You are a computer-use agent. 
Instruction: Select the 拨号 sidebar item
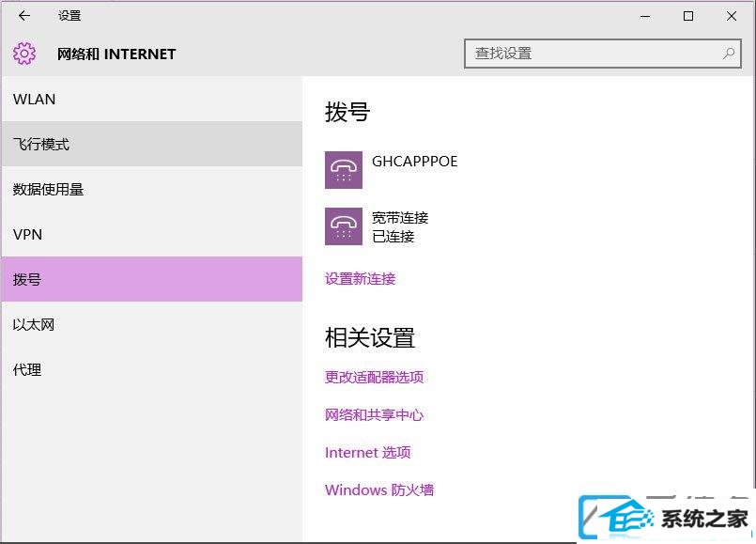pos(152,279)
